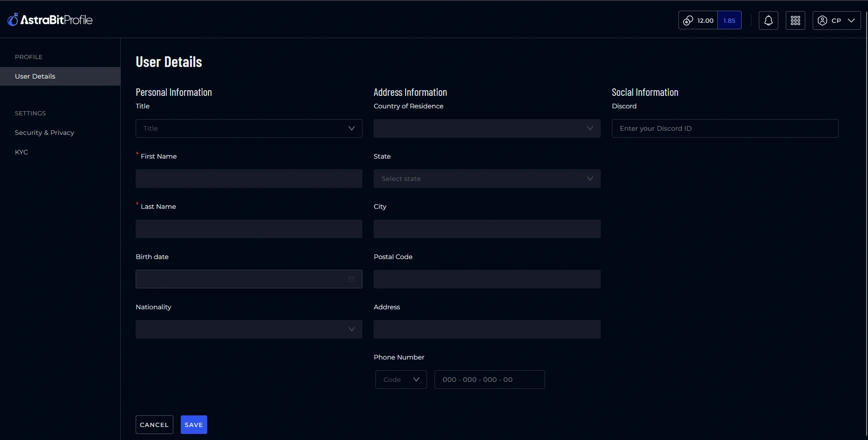Click the 1.85 balance badge
868x440 pixels.
pyautogui.click(x=730, y=20)
